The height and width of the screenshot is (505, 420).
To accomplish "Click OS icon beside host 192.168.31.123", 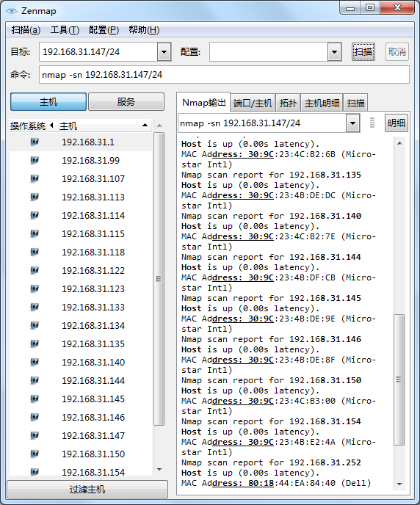I will click(35, 288).
